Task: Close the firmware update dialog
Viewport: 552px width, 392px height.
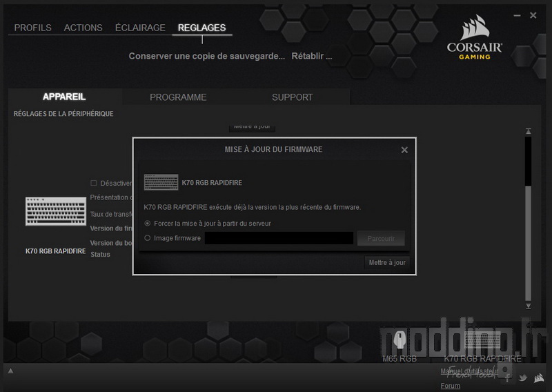Action: (404, 150)
